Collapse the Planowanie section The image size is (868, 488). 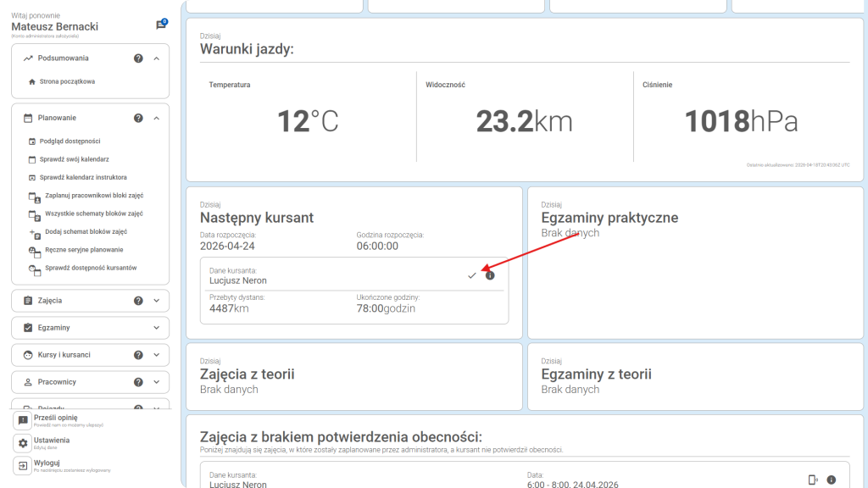click(x=157, y=118)
